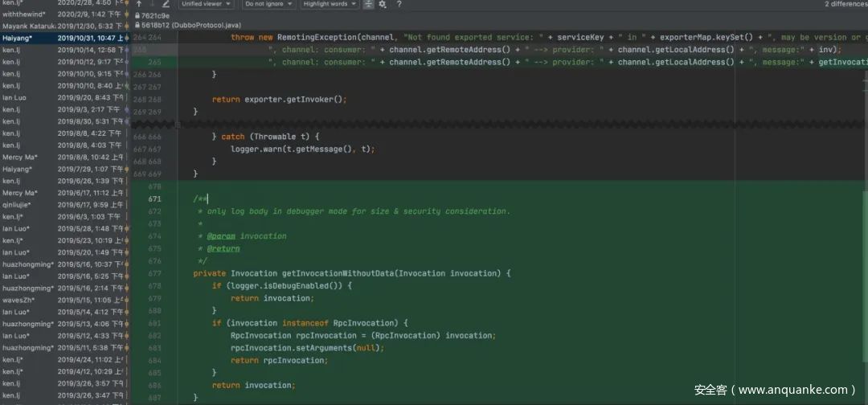Select Ian Luo commit from 2019/9/20
This screenshot has height=405, width=868.
[63, 97]
